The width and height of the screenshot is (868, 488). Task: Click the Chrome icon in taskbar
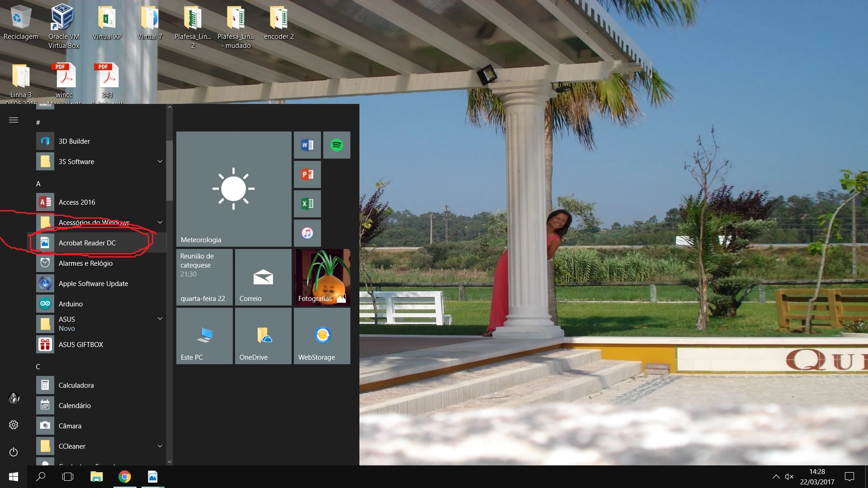[124, 477]
